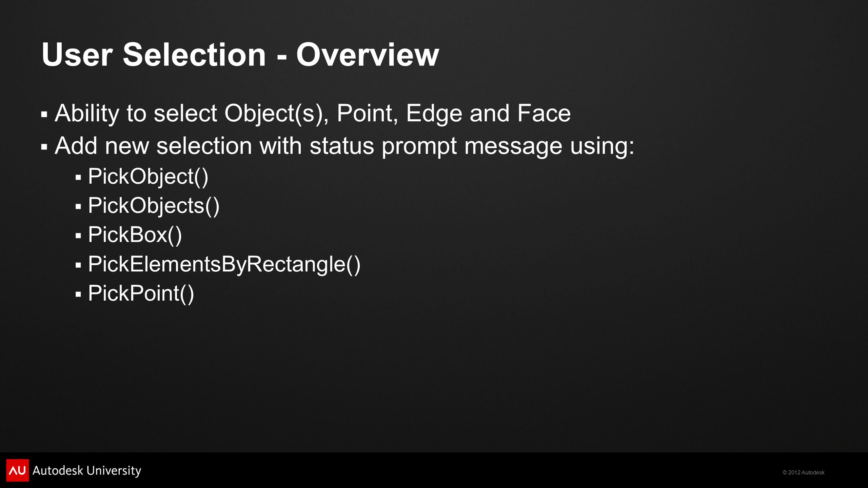Viewport: 868px width, 488px height.
Task: Select the PickBox() bullet item
Action: [135, 235]
